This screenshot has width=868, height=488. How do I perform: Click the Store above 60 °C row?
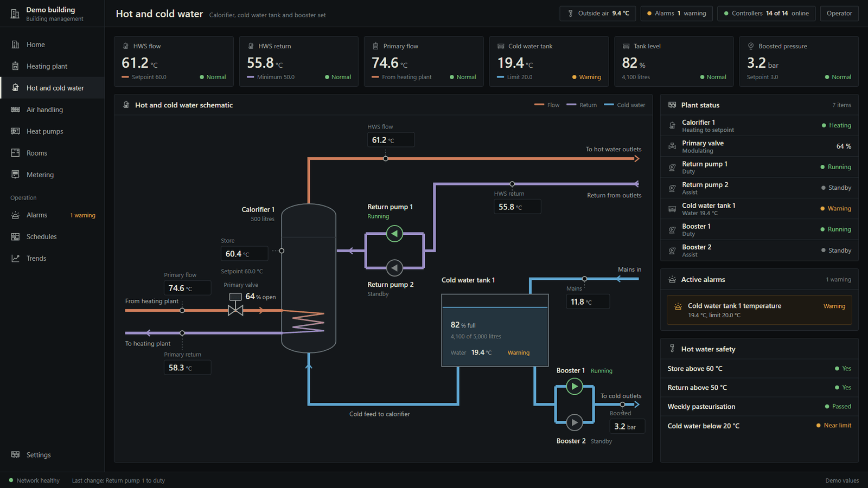(759, 369)
